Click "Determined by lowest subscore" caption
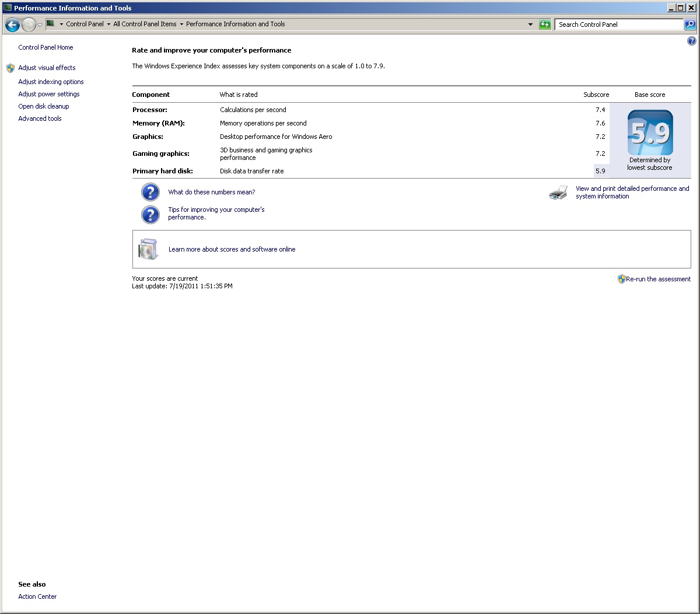This screenshot has height=614, width=700. pyautogui.click(x=650, y=163)
